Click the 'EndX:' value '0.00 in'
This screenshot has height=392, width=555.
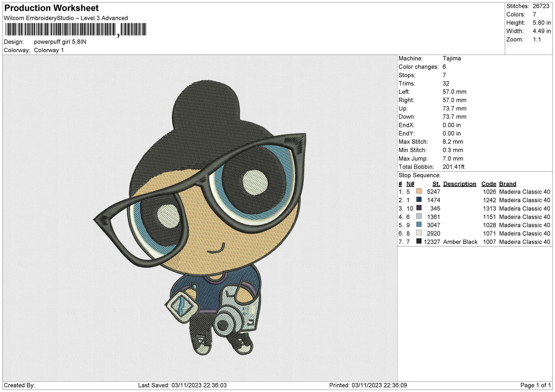tap(452, 125)
